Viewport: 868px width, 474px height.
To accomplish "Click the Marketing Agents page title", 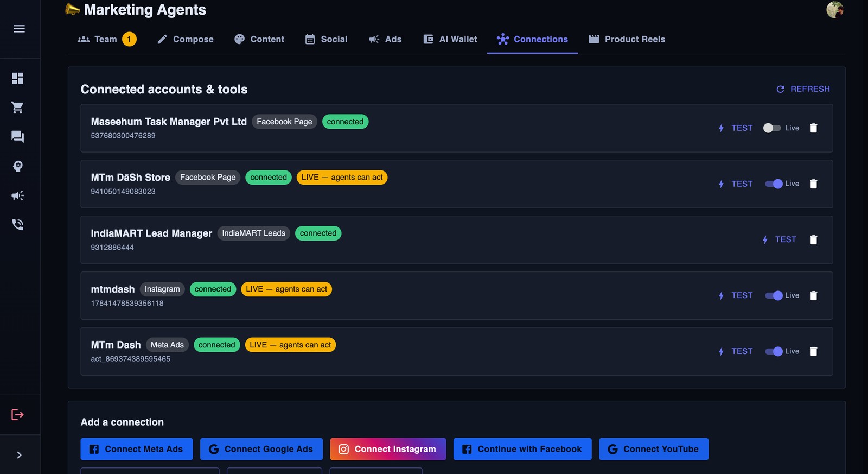I will (145, 10).
